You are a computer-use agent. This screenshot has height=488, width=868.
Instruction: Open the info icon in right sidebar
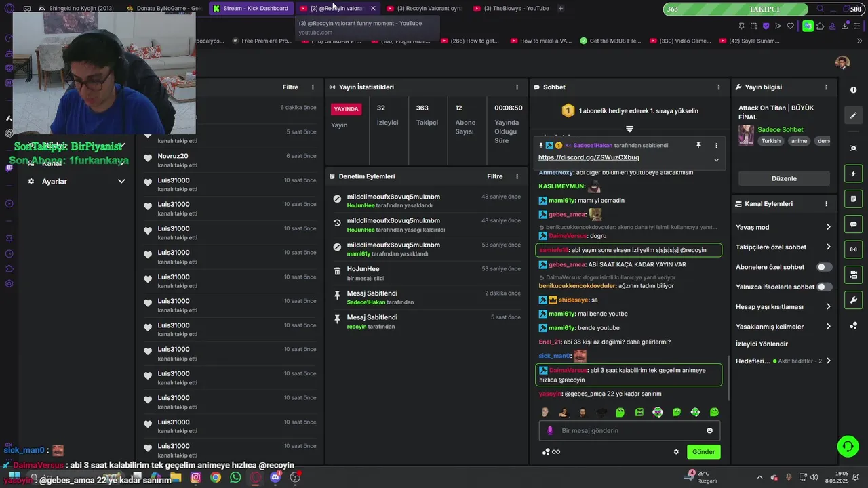853,90
